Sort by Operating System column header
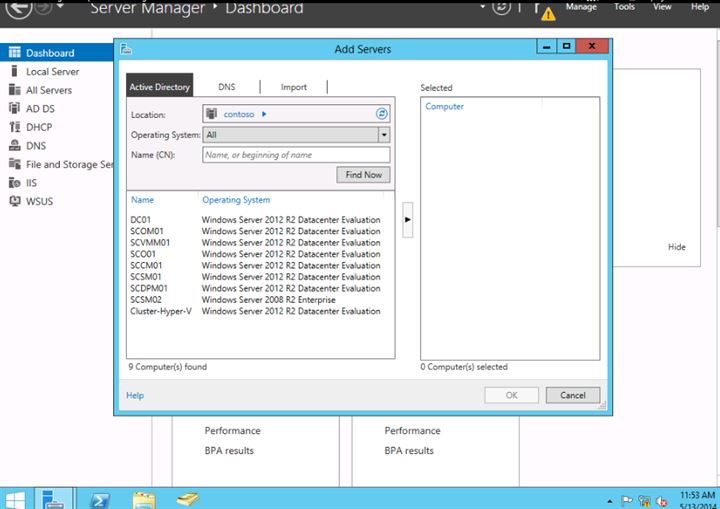This screenshot has width=720, height=509. (236, 200)
